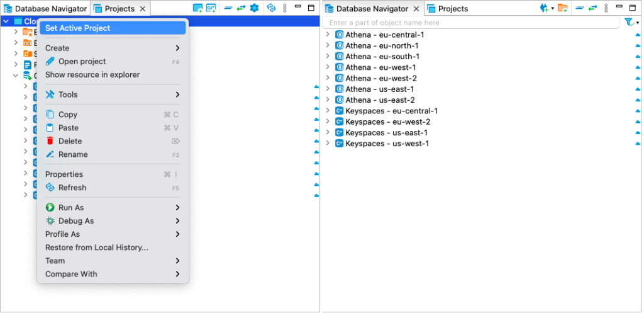Select the right panel Database Navigator tab

(x=372, y=9)
